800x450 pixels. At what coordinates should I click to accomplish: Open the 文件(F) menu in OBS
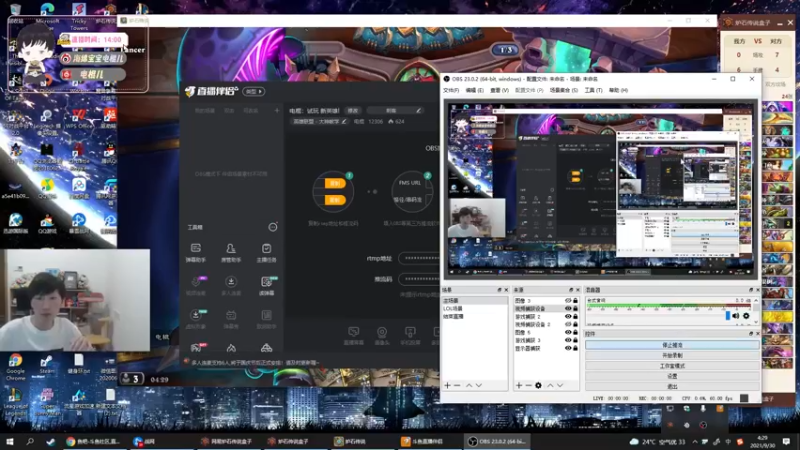click(x=451, y=90)
